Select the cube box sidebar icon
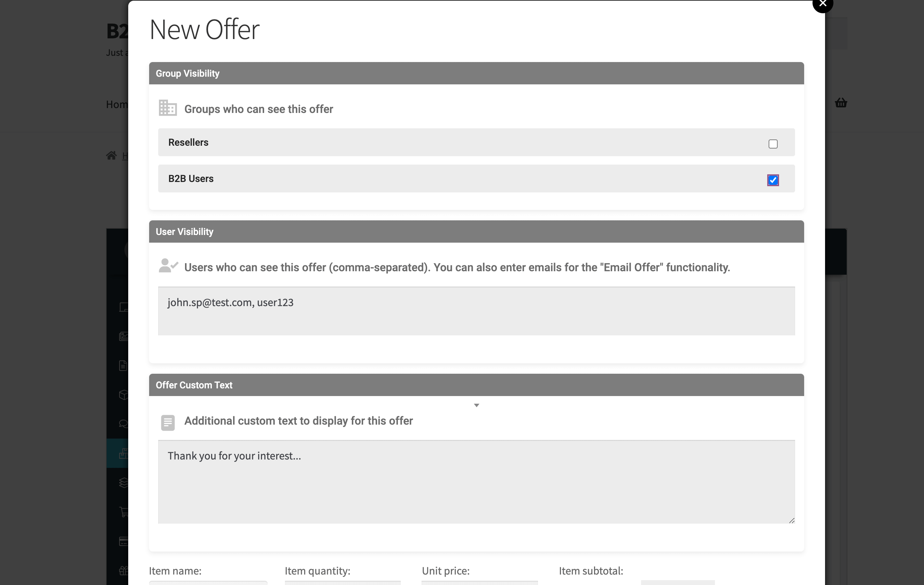Screen dimensions: 924x585 tap(123, 395)
